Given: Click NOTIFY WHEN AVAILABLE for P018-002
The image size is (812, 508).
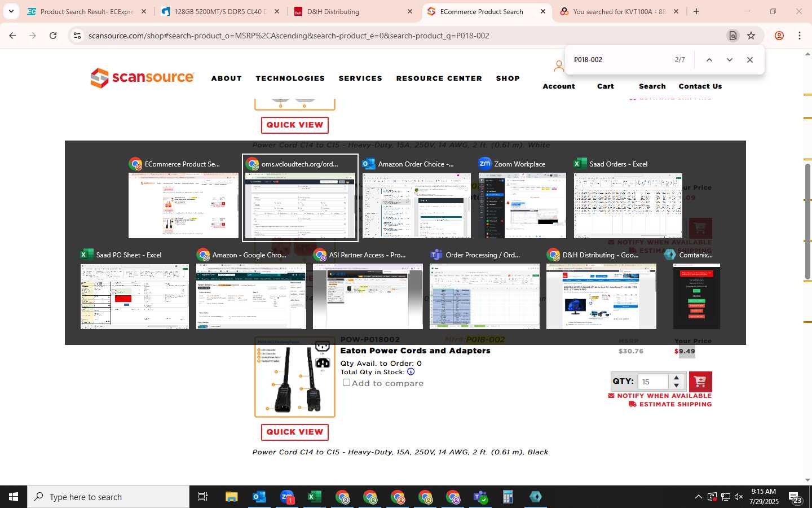Looking at the screenshot, I should 660,396.
